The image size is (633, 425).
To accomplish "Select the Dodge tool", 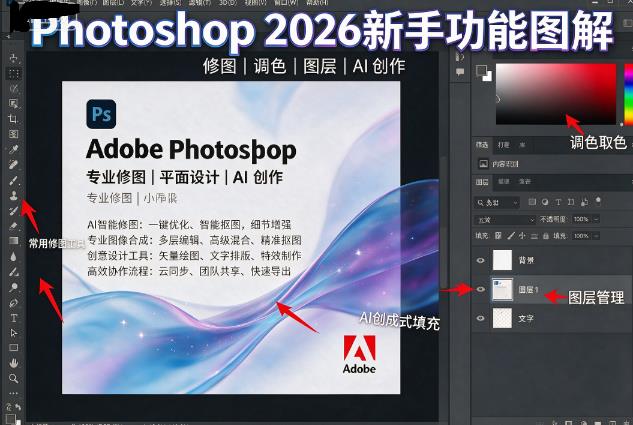I will (x=14, y=287).
